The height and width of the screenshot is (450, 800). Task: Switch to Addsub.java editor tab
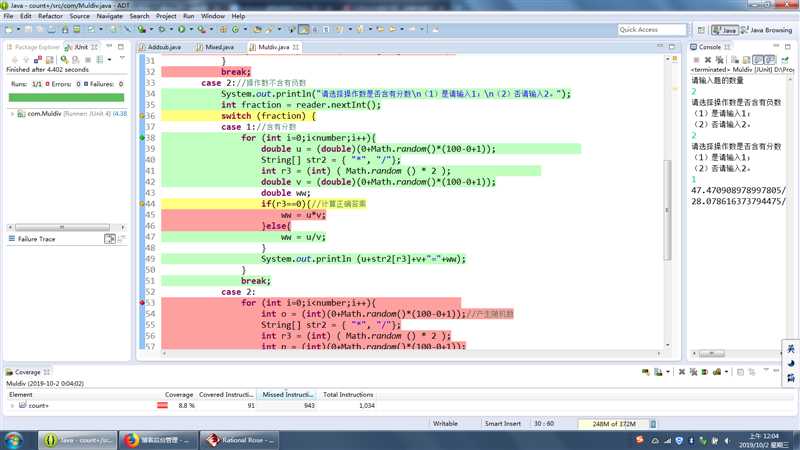160,47
